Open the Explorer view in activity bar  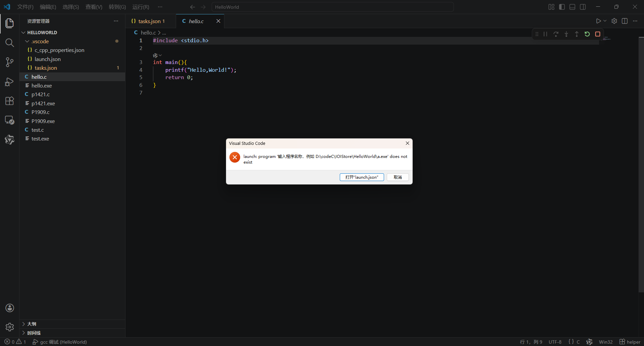tap(10, 23)
